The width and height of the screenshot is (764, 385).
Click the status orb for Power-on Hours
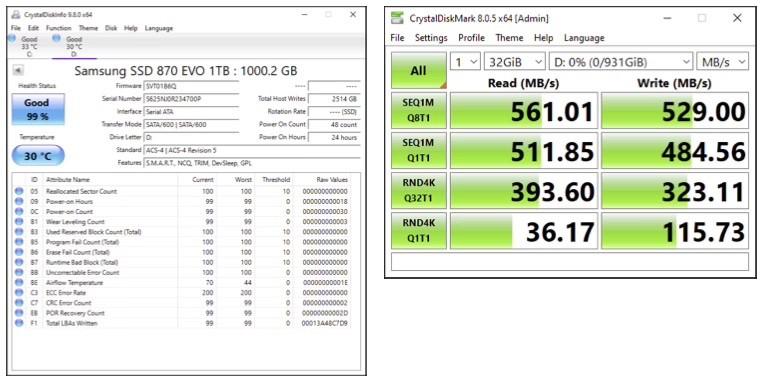tap(19, 201)
